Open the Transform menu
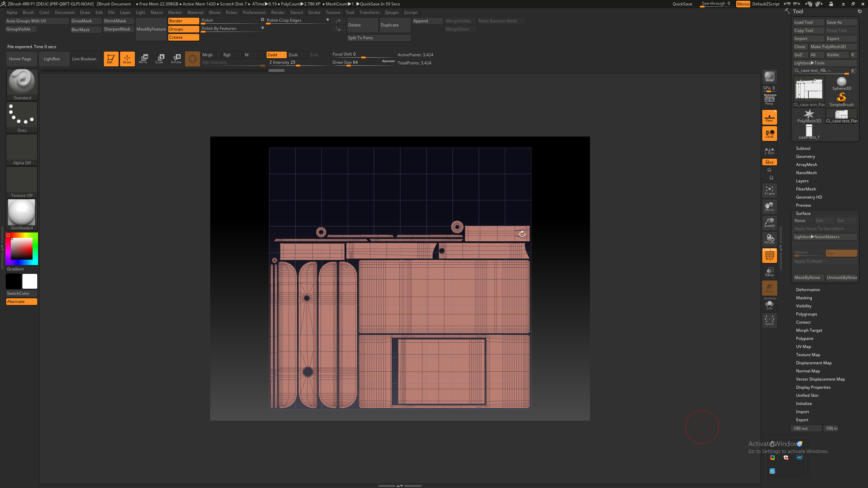This screenshot has height=488, width=868. (369, 13)
